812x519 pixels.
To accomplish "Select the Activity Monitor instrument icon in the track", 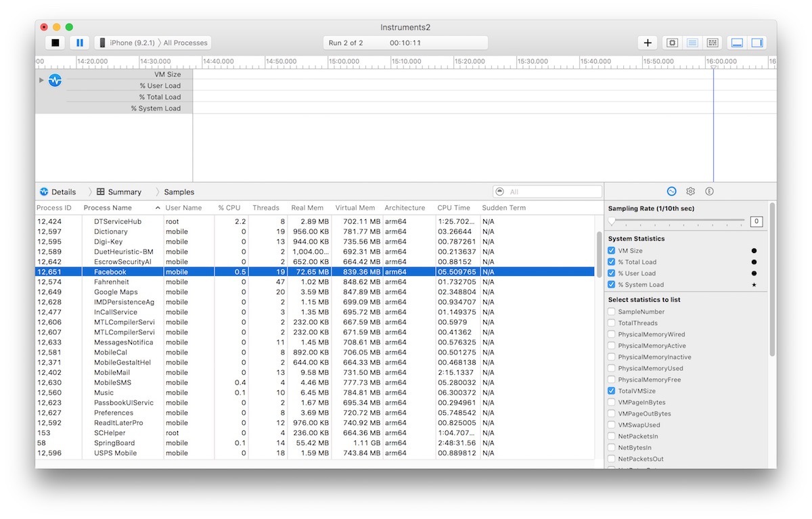I will 55,80.
